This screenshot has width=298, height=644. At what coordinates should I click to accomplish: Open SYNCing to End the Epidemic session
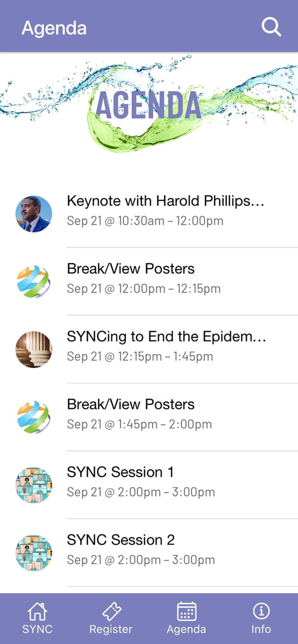click(166, 337)
